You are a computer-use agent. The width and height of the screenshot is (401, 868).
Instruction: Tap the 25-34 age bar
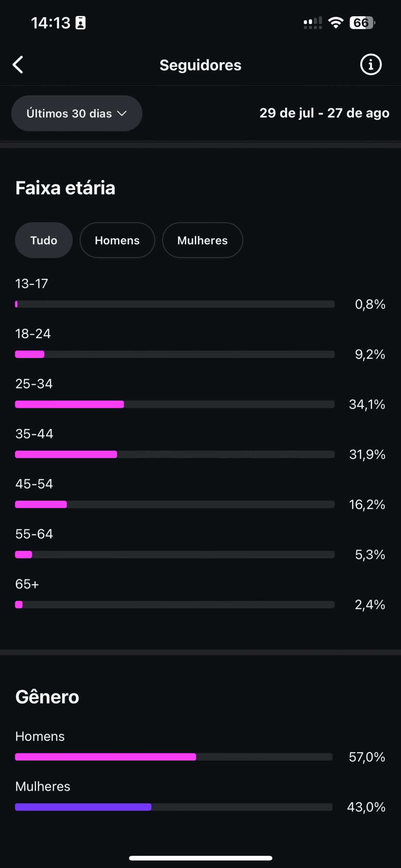click(175, 404)
